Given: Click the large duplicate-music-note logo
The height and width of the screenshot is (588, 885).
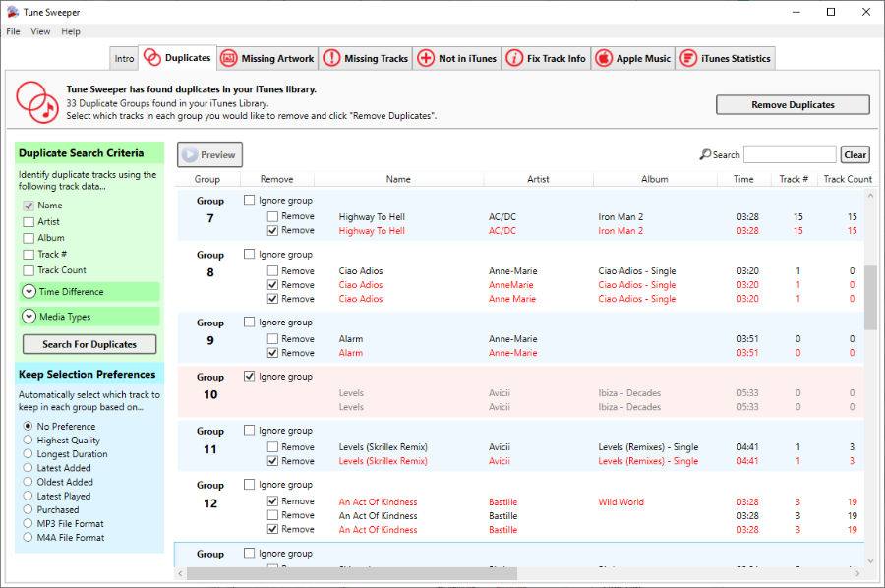Looking at the screenshot, I should coord(37,102).
